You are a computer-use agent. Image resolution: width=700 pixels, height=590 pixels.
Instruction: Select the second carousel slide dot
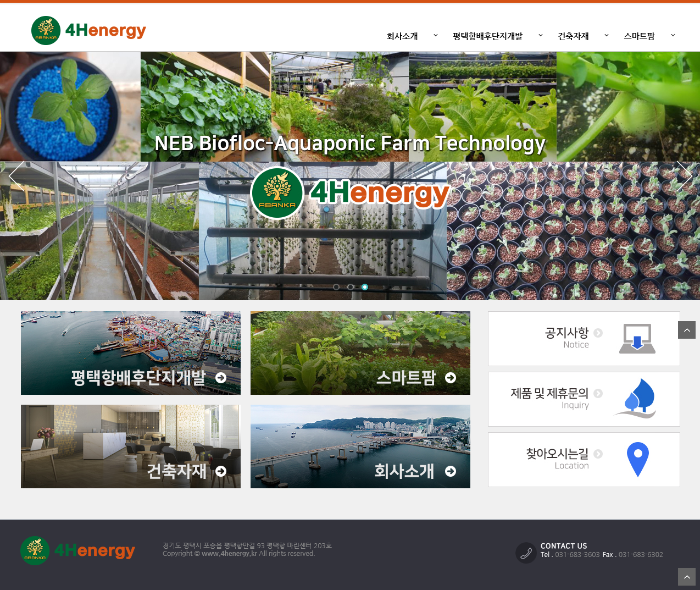(x=351, y=287)
